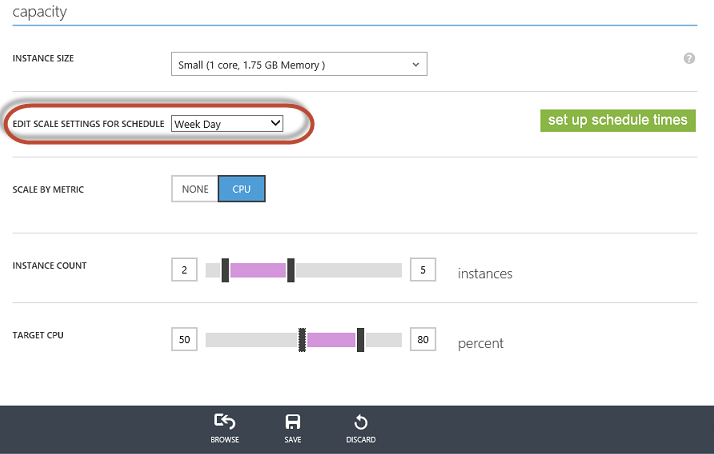Click set up schedule times button
This screenshot has width=714, height=454.
point(617,120)
